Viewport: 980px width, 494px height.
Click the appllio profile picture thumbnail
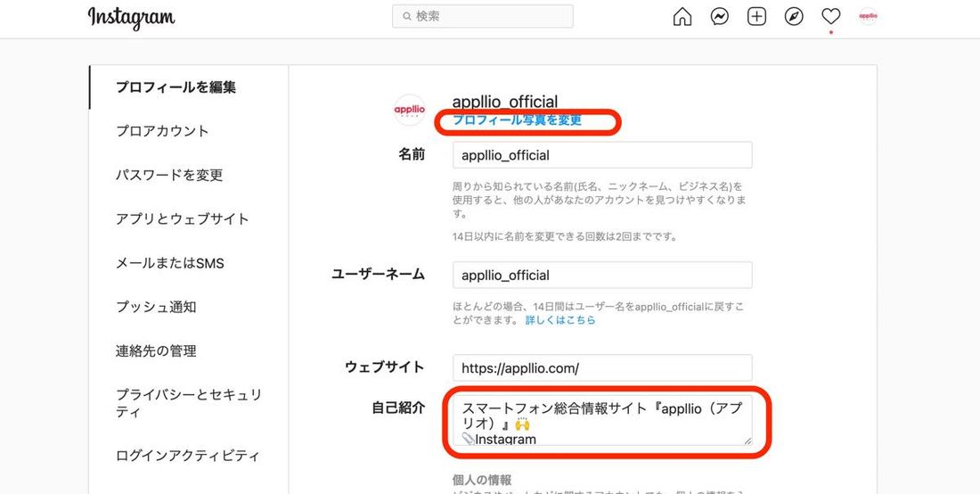coord(410,110)
